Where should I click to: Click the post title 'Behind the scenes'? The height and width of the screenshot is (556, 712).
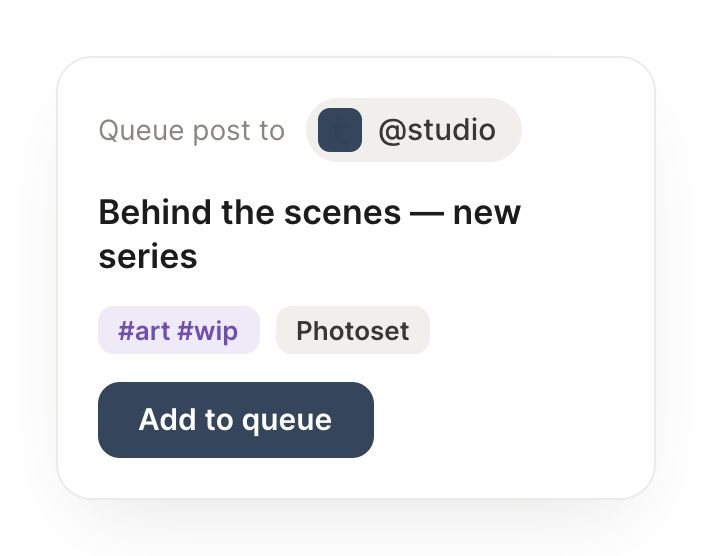tap(250, 212)
